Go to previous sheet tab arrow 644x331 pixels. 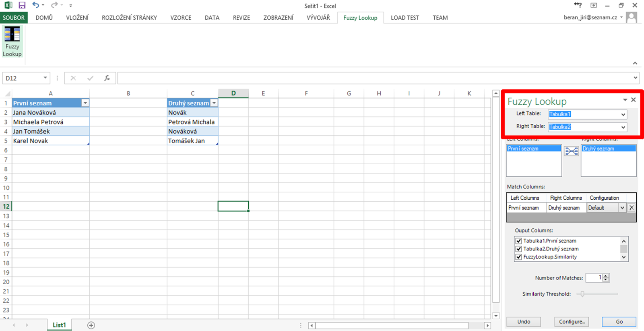coord(14,325)
